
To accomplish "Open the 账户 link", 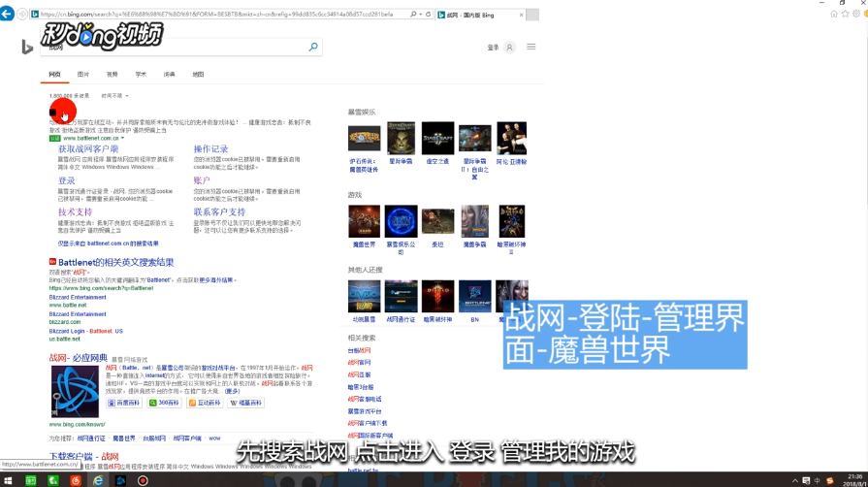I will coord(202,180).
